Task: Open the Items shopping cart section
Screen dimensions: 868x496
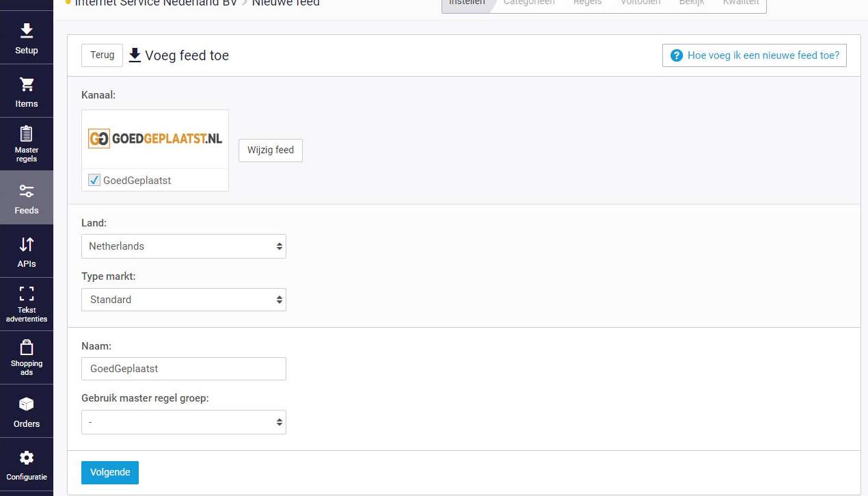Action: click(27, 91)
